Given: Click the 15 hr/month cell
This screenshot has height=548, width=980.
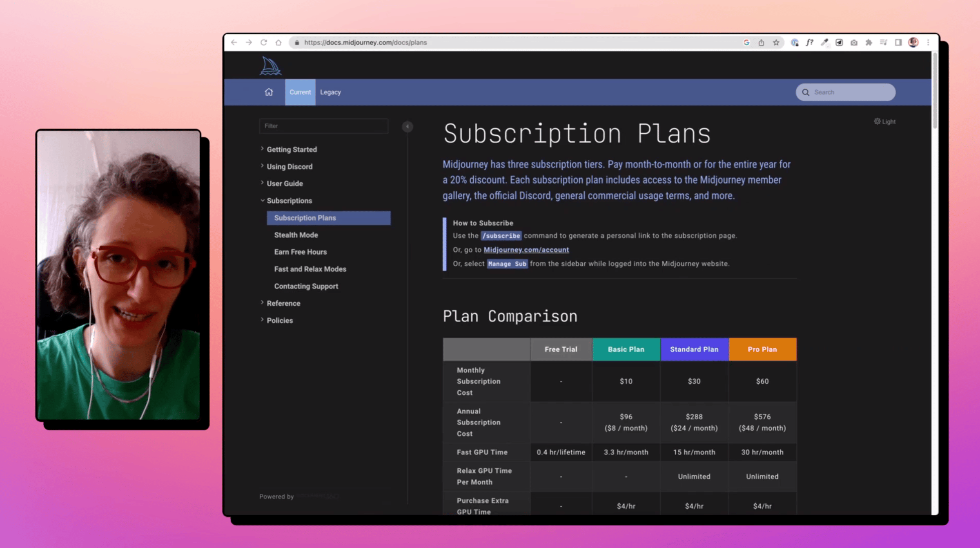Looking at the screenshot, I should [694, 452].
